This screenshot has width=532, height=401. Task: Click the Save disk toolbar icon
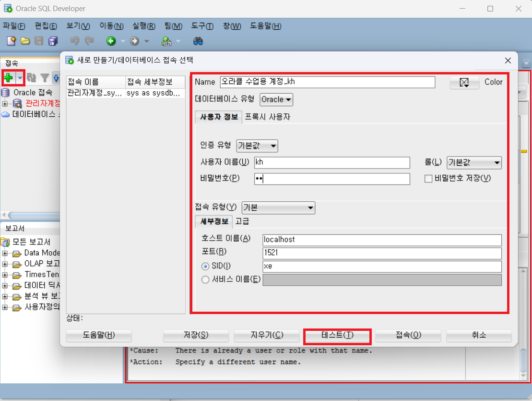tap(39, 41)
